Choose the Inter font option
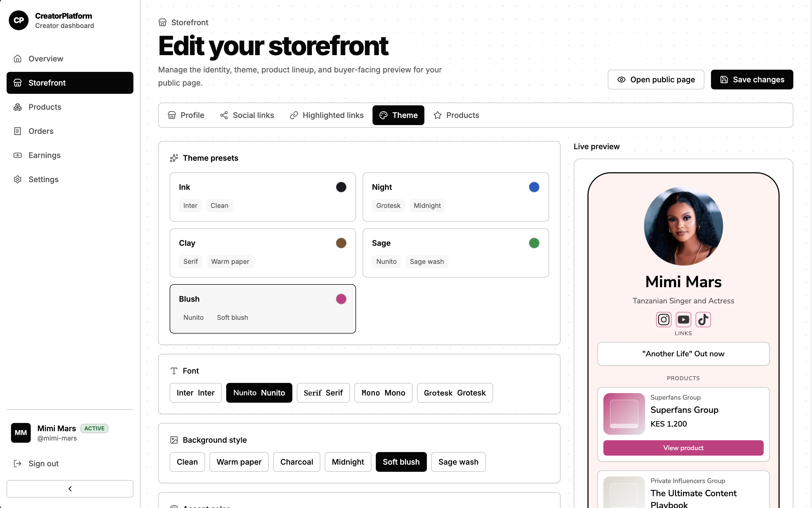The width and height of the screenshot is (812, 508). (196, 393)
